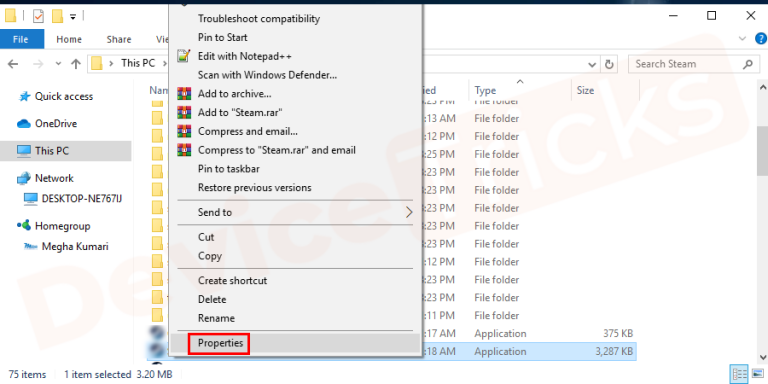Open recent locations dropdown arrow

[58, 64]
